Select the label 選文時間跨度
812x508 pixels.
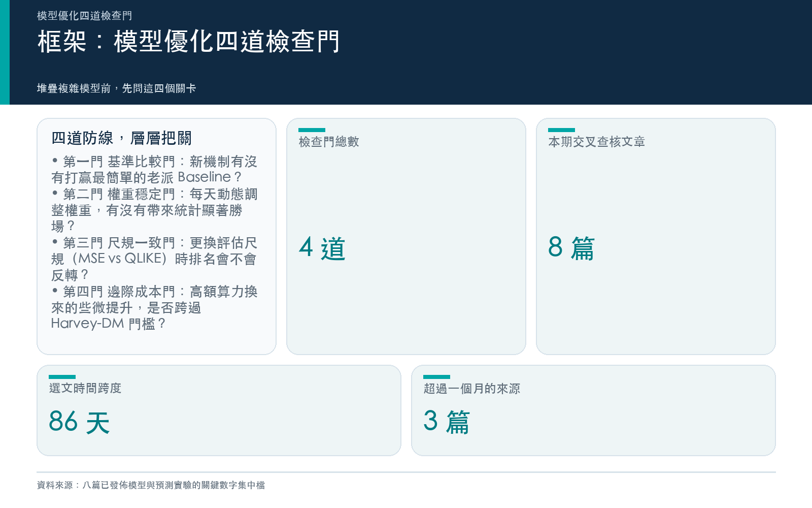[85, 389]
